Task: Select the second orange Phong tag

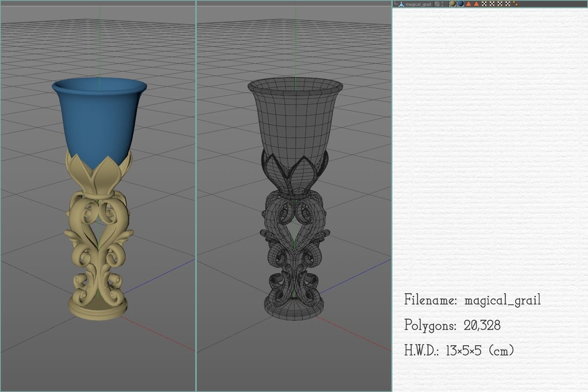Action: click(x=476, y=4)
